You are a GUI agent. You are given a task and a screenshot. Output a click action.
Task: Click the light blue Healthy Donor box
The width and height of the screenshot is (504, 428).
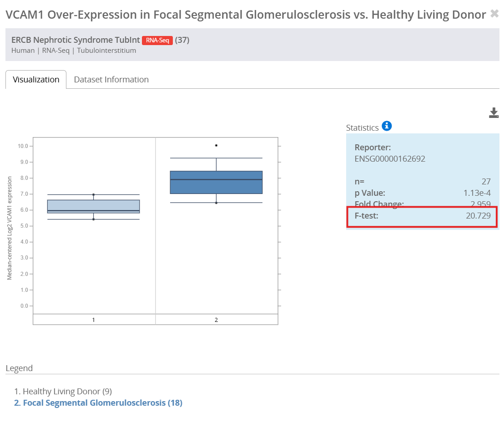(x=94, y=206)
